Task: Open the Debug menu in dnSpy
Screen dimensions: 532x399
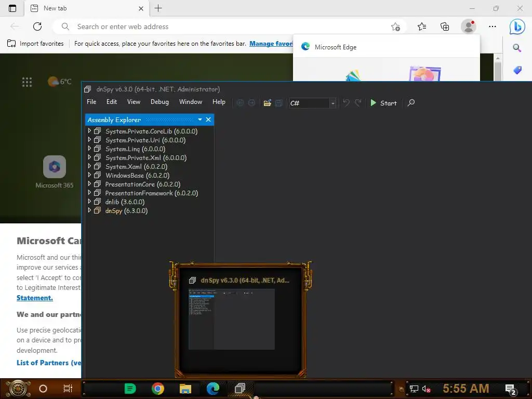Action: [x=159, y=102]
